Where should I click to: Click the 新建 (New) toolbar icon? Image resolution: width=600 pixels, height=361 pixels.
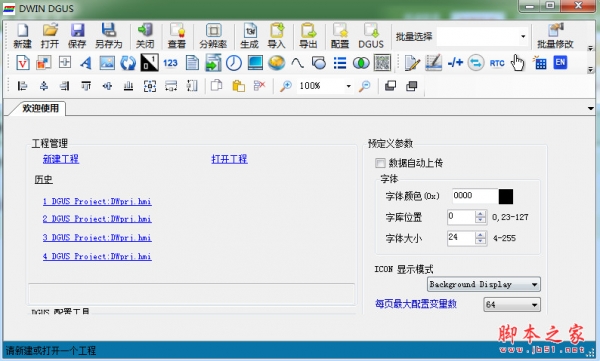pos(22,36)
